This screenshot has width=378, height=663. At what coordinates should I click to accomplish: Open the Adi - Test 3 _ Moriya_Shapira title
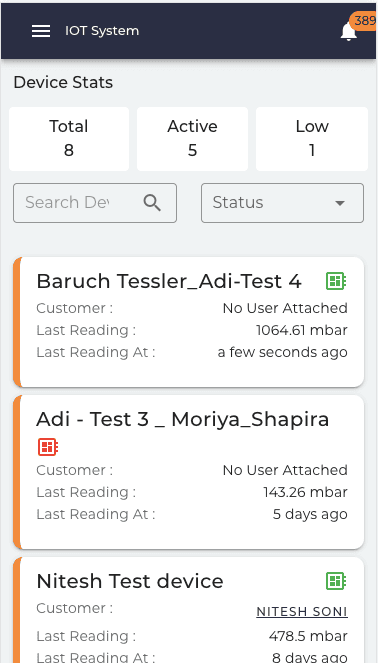(183, 419)
